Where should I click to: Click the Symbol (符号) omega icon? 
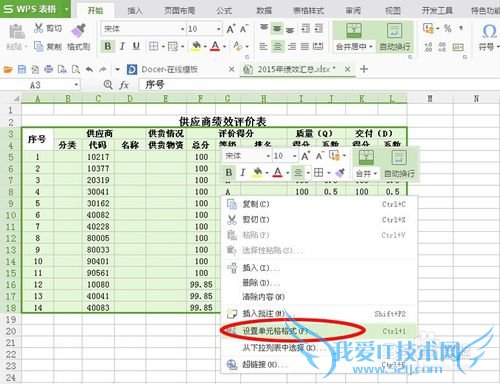[489, 32]
